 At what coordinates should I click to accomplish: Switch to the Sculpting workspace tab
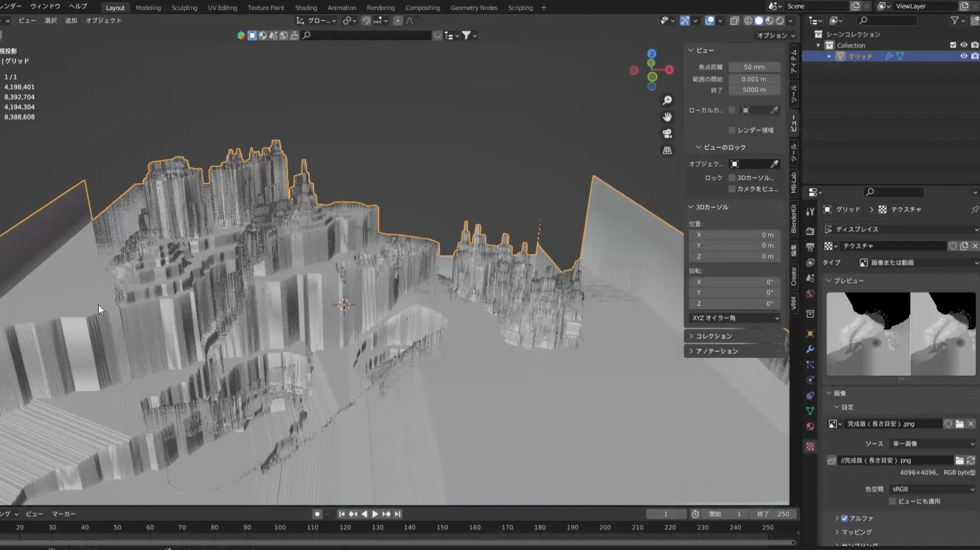[184, 8]
